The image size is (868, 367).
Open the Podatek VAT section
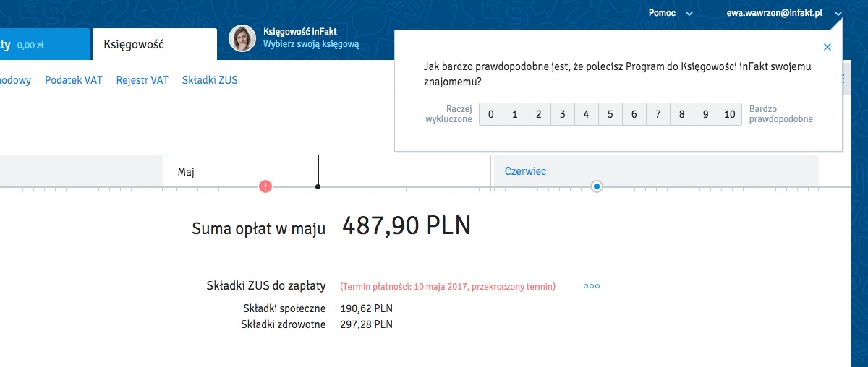point(74,80)
